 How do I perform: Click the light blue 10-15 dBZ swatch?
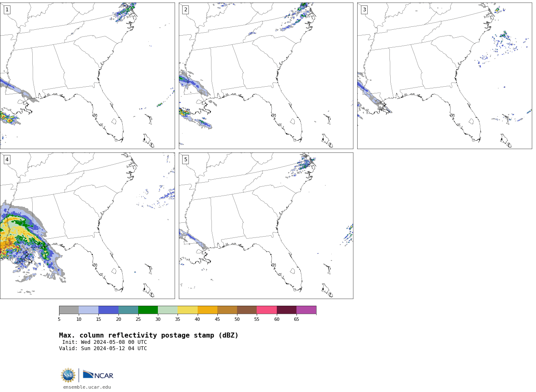(x=89, y=310)
